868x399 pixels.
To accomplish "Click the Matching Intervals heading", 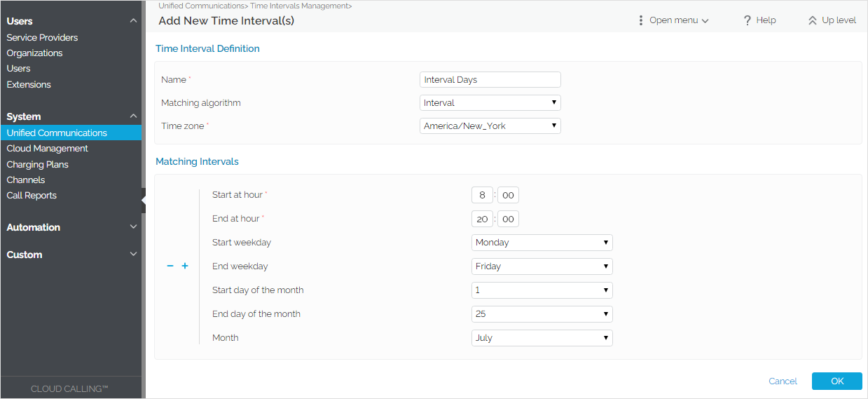I will pos(197,161).
